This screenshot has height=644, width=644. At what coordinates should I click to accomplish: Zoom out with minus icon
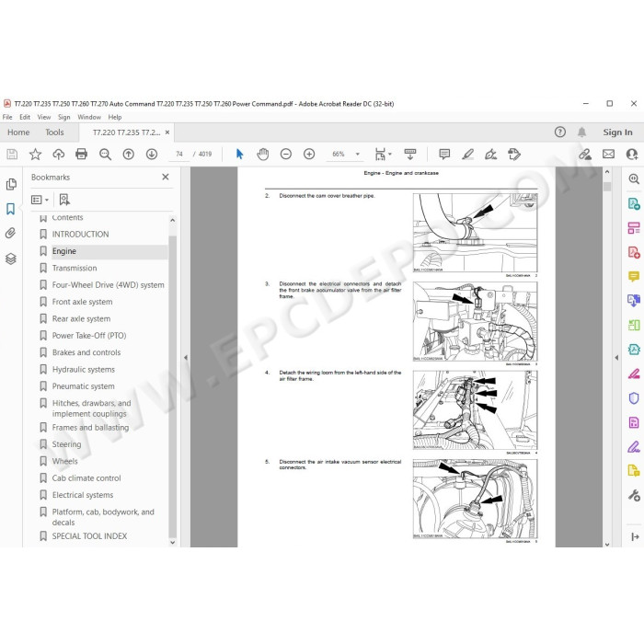286,154
